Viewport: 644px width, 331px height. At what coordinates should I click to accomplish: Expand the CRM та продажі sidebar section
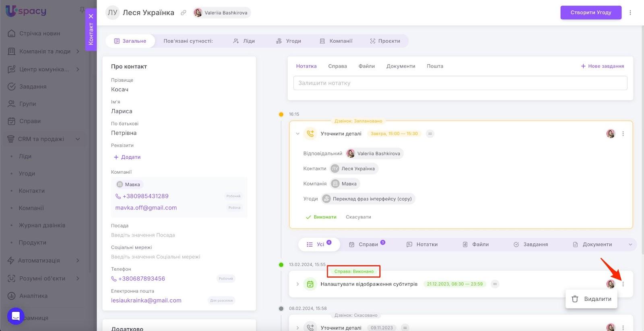click(x=78, y=139)
